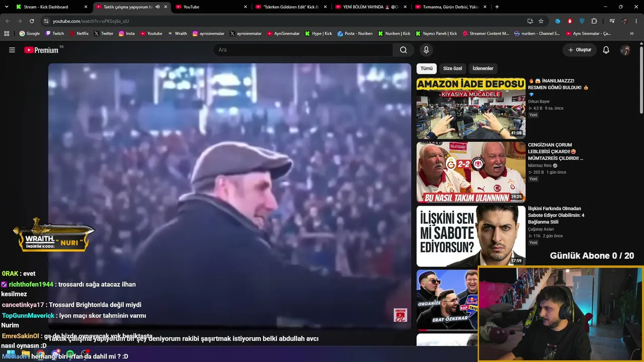
Task: Bookmark this page with the star
Action: 541,21
